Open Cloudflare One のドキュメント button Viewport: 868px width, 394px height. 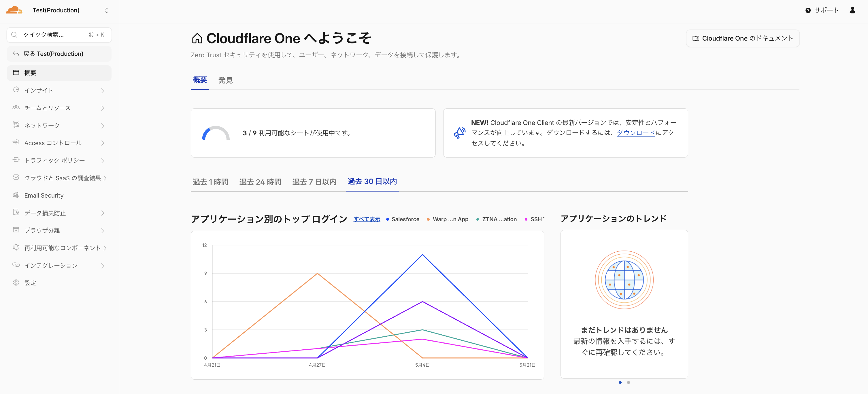(x=743, y=38)
